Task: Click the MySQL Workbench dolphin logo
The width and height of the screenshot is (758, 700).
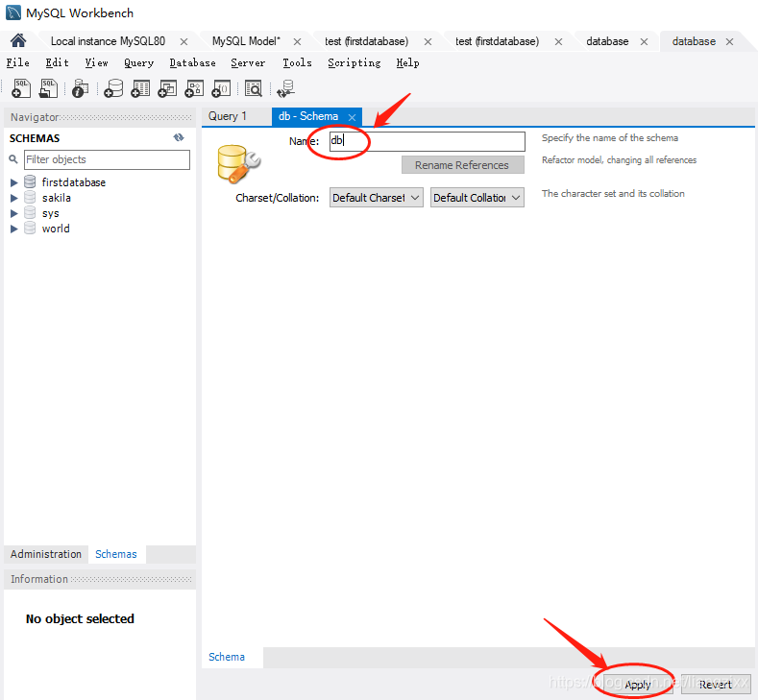Action: (13, 12)
